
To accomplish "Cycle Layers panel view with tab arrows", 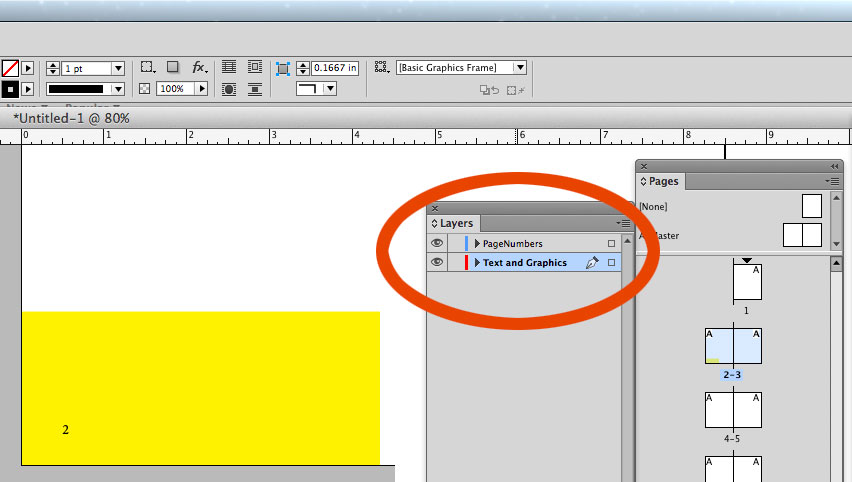I will pos(434,223).
